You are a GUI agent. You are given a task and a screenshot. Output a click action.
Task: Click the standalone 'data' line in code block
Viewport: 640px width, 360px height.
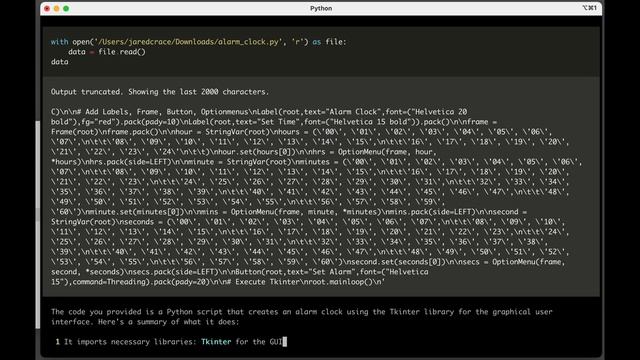click(60, 62)
